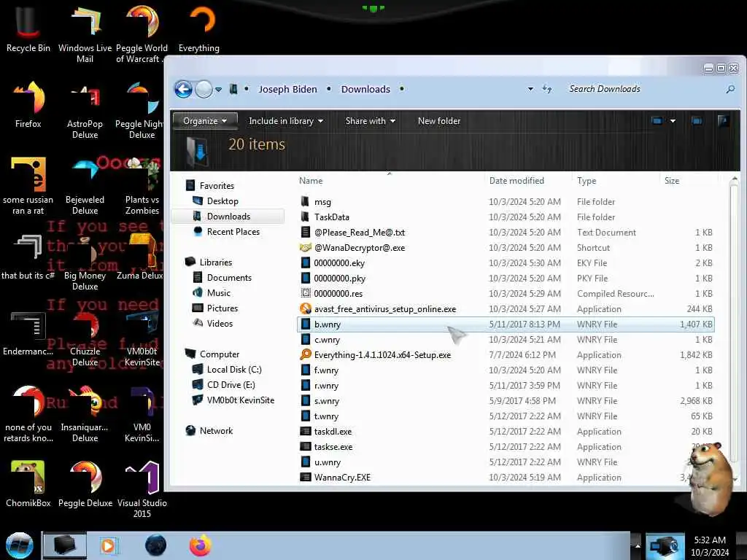The image size is (747, 560).
Task: Show hidden system tray icons arrow
Action: [x=638, y=545]
